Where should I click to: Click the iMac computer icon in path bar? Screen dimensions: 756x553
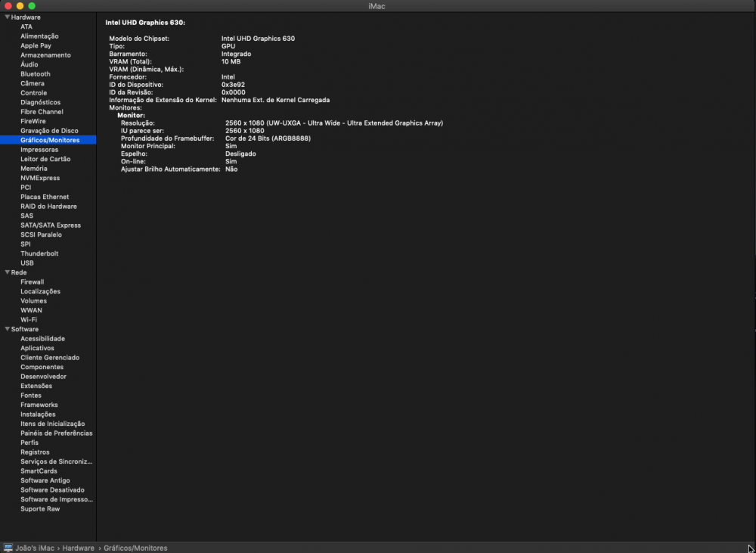coord(8,548)
